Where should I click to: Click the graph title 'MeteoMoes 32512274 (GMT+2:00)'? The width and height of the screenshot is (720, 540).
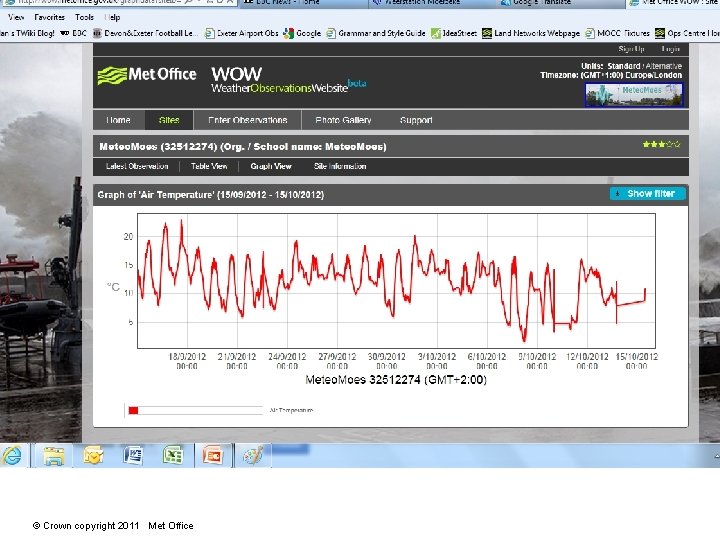click(396, 380)
